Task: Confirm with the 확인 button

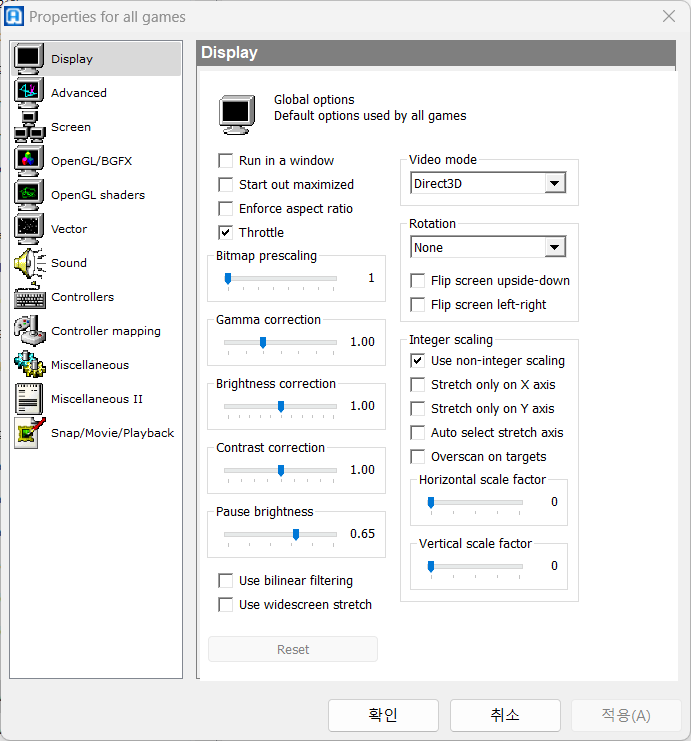Action: (383, 715)
